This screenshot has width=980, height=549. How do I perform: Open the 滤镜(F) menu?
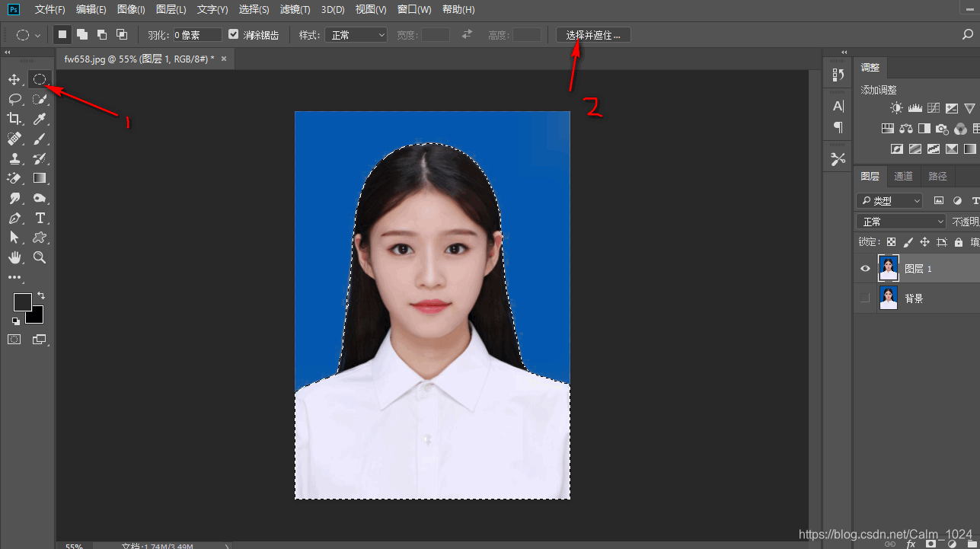point(295,9)
